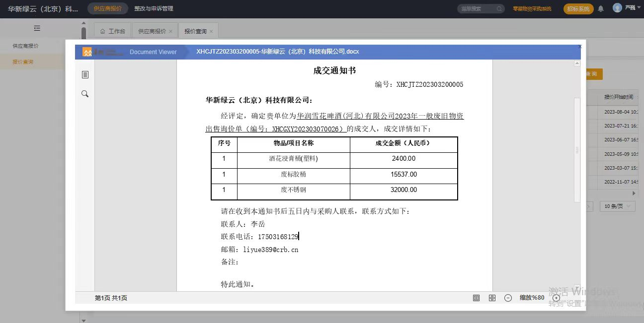
Task: Click the Document Viewer title label
Action: (x=153, y=52)
